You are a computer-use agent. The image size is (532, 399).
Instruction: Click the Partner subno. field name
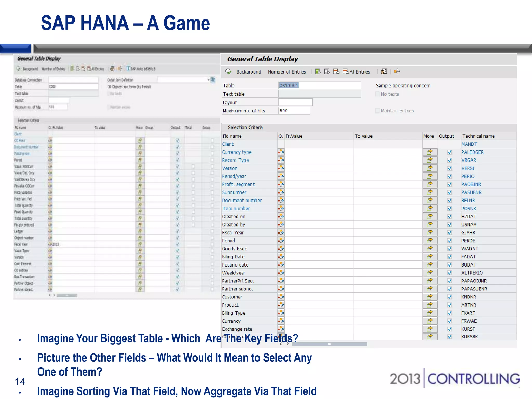click(237, 289)
